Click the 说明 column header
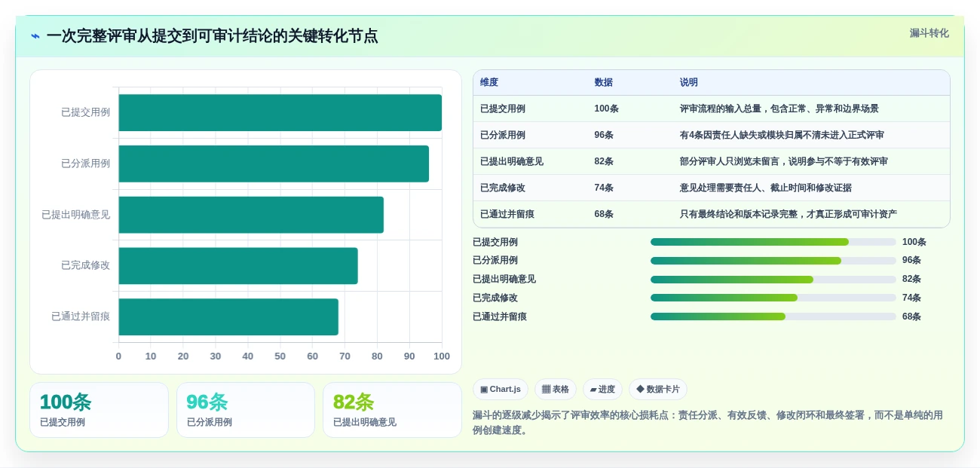980x468 pixels. pos(689,83)
